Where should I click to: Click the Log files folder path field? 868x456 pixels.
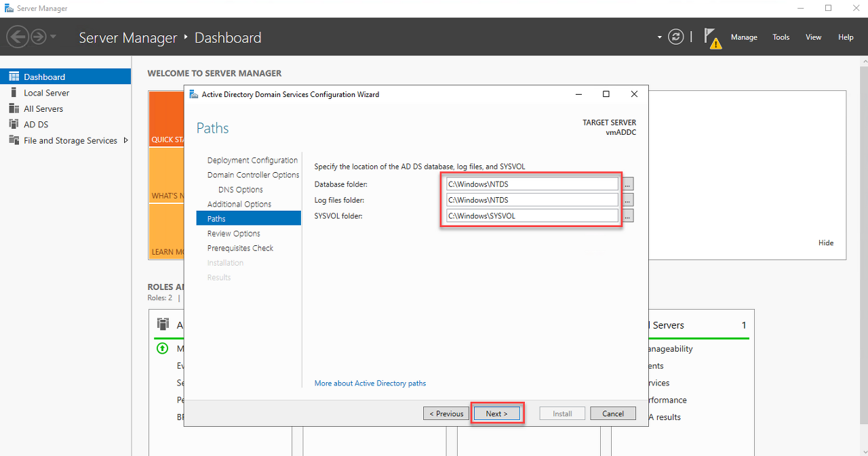[532, 200]
